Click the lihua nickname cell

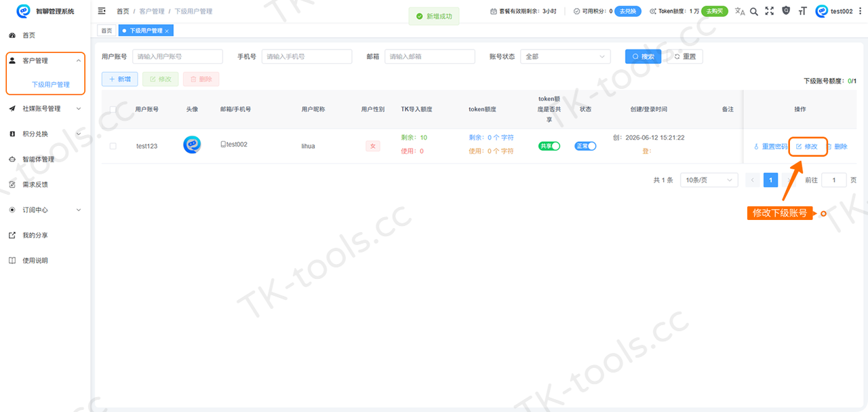point(308,146)
